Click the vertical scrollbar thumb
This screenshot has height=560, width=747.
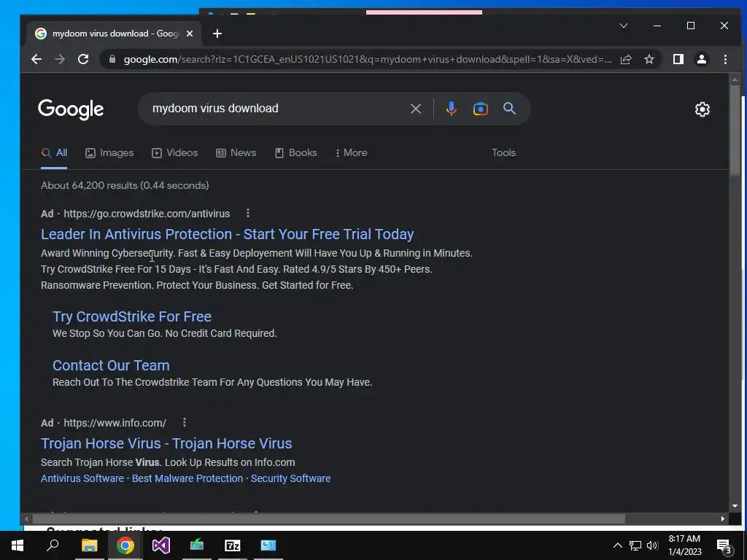pos(735,131)
